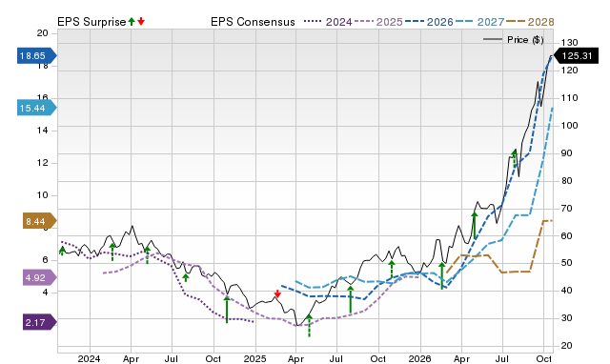Image resolution: width=610 pixels, height=364 pixels.
Task: Select the 2025 consensus legend entry
Action: [378, 22]
